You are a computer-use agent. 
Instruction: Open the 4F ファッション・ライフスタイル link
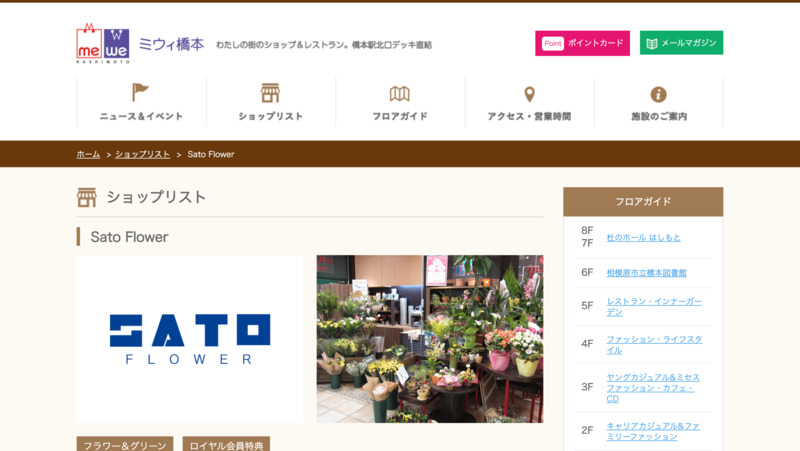(x=654, y=344)
